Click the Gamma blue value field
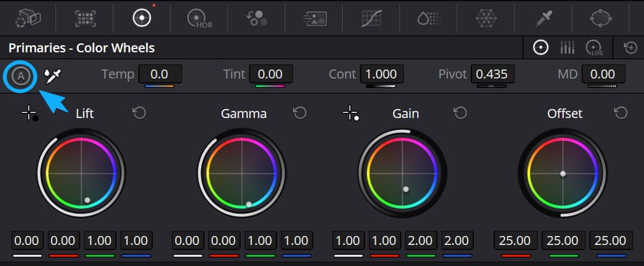Image resolution: width=644 pixels, height=266 pixels. pos(297,240)
